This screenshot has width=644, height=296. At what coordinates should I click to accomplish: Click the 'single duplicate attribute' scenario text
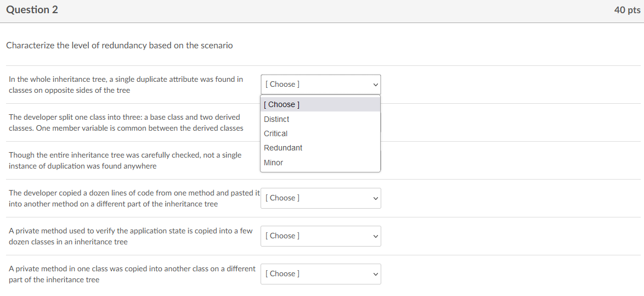point(126,85)
